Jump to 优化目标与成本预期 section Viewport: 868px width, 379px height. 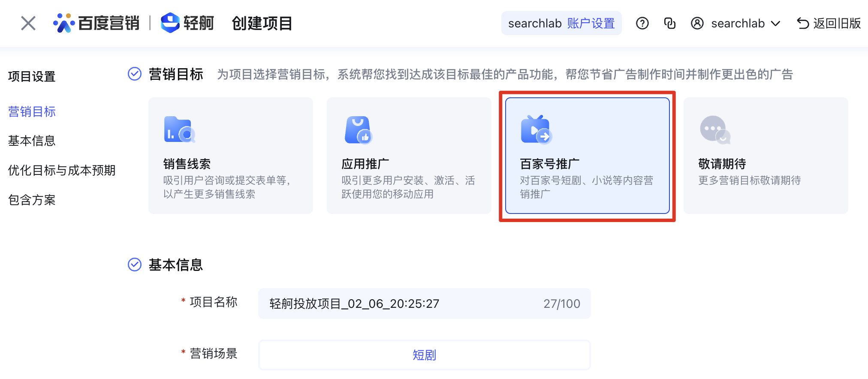(x=62, y=171)
